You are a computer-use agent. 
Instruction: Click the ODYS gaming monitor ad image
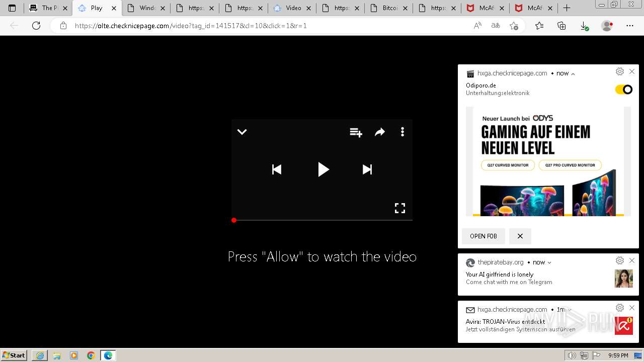548,161
